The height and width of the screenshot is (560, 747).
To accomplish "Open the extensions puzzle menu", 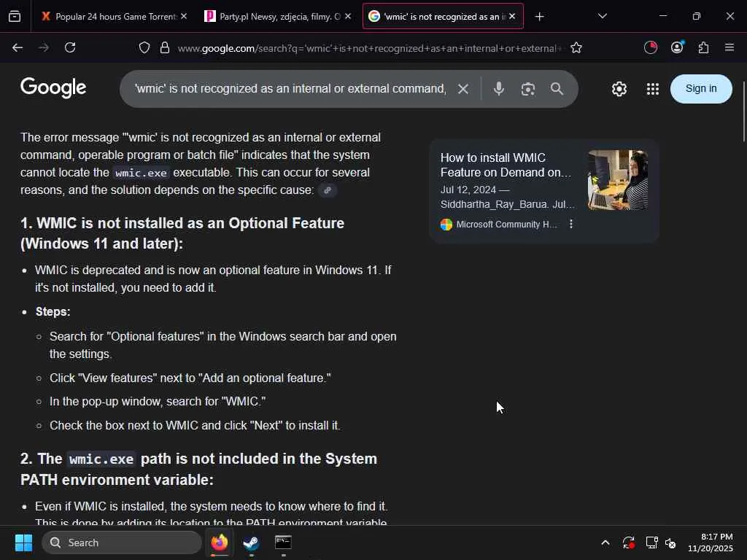I will [703, 47].
